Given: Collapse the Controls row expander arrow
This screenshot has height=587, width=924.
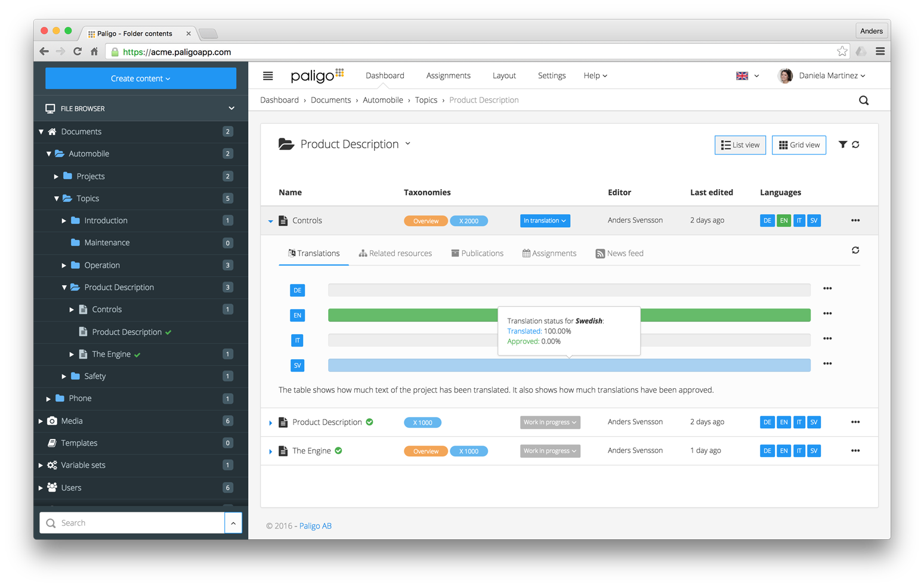Looking at the screenshot, I should click(271, 221).
